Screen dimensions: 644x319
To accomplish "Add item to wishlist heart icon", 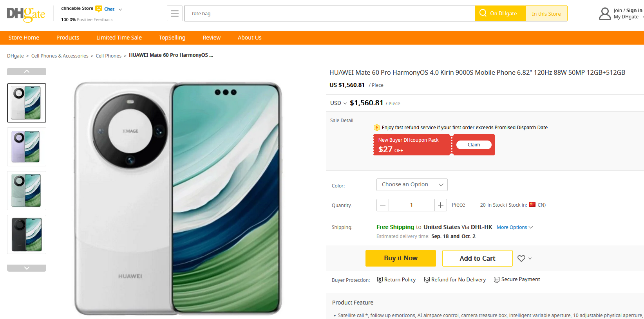I will 521,258.
